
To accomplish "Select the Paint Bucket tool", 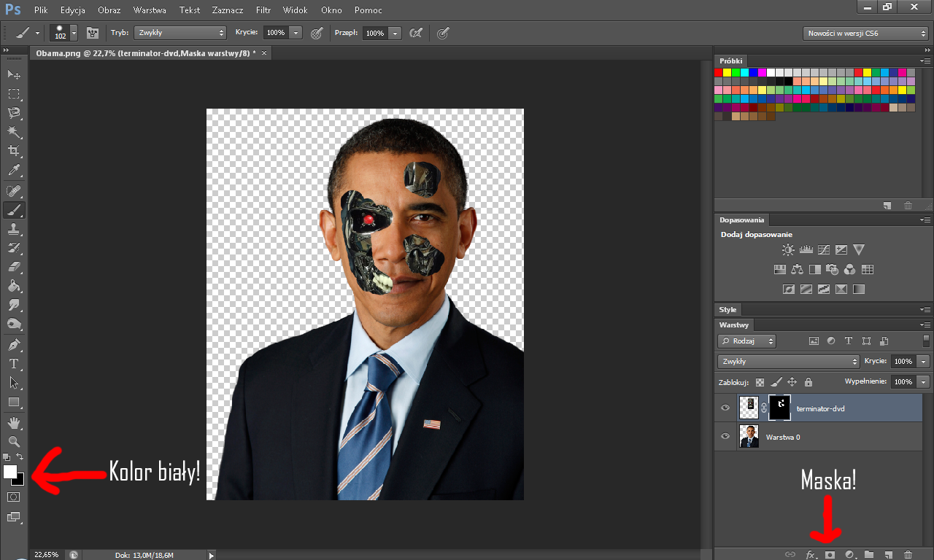I will (14, 286).
